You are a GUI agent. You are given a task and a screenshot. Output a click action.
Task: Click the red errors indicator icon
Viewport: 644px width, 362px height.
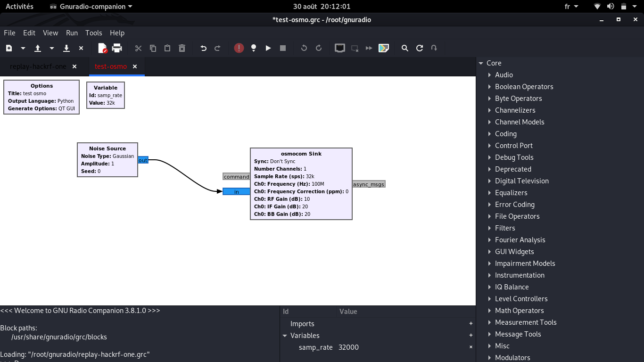(239, 48)
